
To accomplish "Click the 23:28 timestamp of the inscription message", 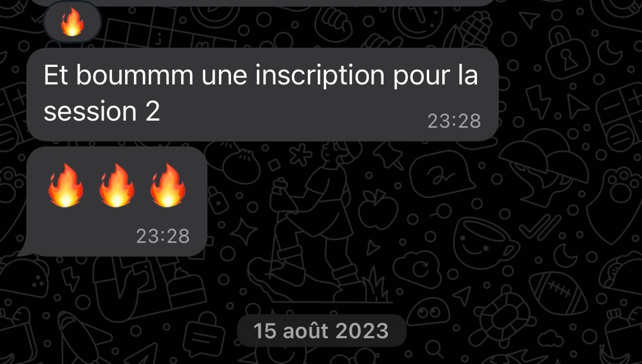I will click(454, 121).
